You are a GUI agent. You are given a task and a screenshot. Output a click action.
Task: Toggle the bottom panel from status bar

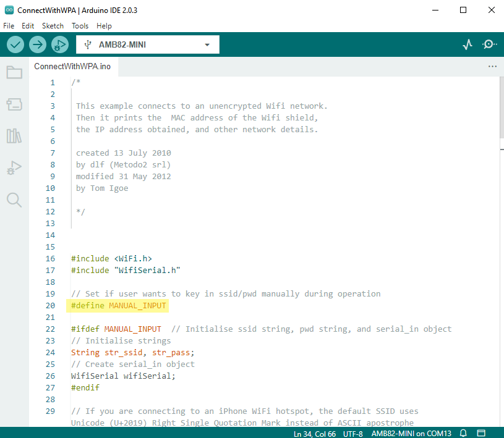pos(482,432)
